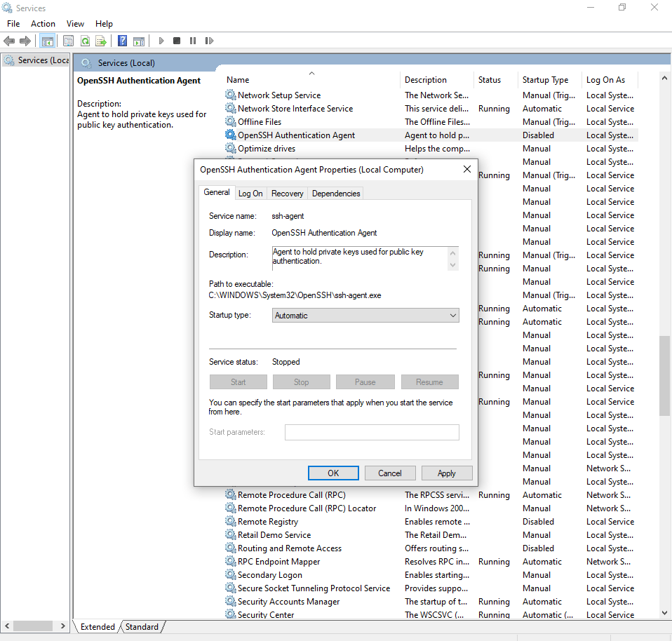The width and height of the screenshot is (672, 641).
Task: Click the Forward arrow in toolbar
Action: coord(25,41)
